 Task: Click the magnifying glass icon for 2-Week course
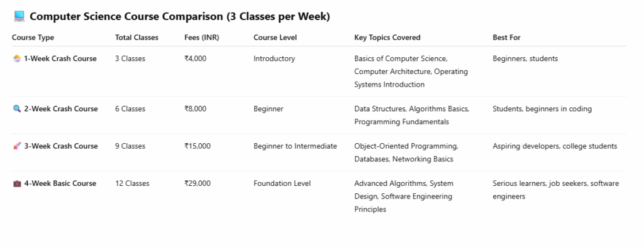point(17,109)
